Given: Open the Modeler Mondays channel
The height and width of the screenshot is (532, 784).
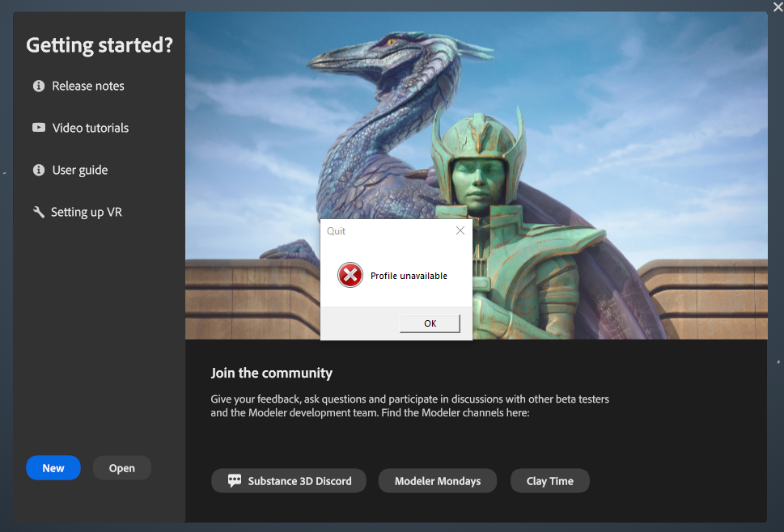Looking at the screenshot, I should [x=437, y=480].
